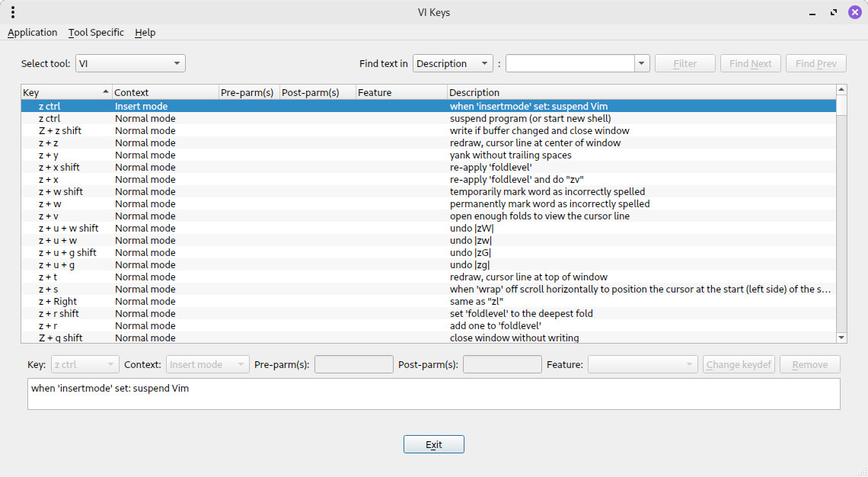Expand the Select tool VI dropdown
868x477 pixels.
coord(130,64)
